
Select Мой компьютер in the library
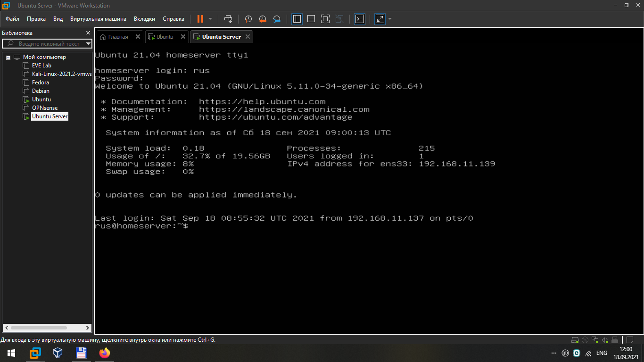pyautogui.click(x=44, y=57)
